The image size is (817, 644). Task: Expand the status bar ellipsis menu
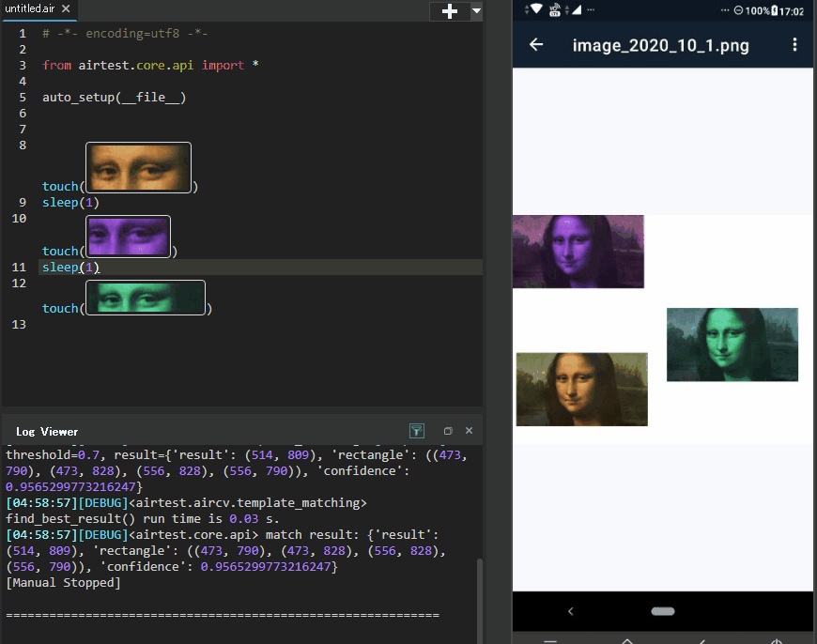tap(590, 9)
